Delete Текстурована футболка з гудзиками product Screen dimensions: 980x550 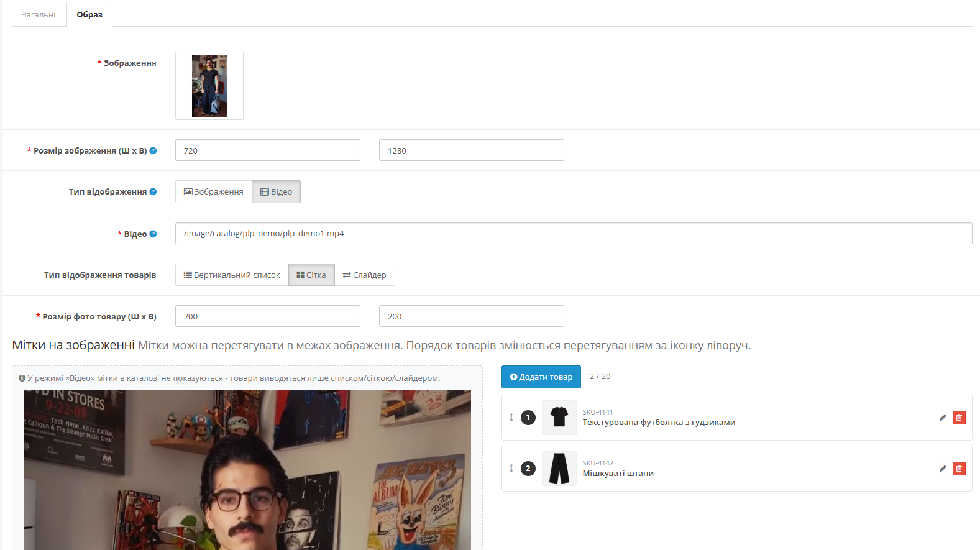point(959,418)
